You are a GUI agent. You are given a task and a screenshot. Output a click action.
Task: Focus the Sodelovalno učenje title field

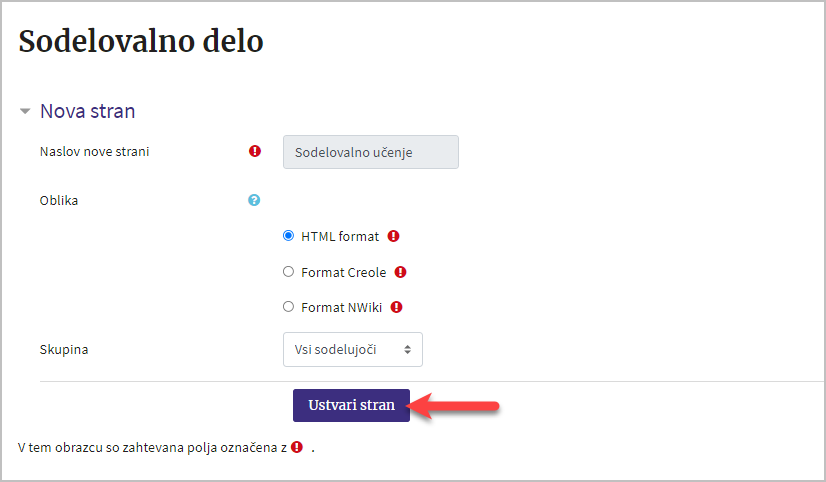click(371, 152)
